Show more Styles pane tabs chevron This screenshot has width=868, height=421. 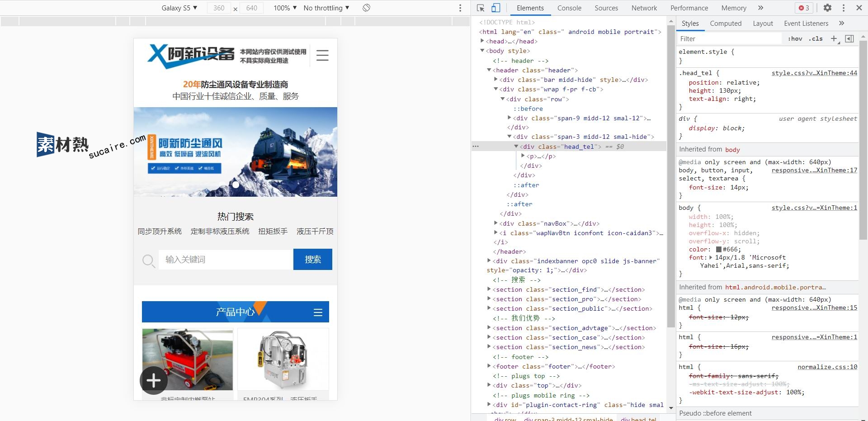coord(841,24)
